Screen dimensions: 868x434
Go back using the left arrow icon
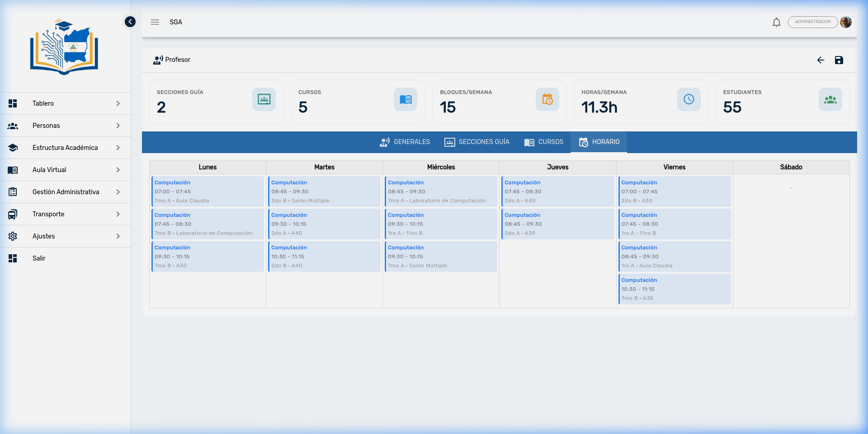point(821,60)
